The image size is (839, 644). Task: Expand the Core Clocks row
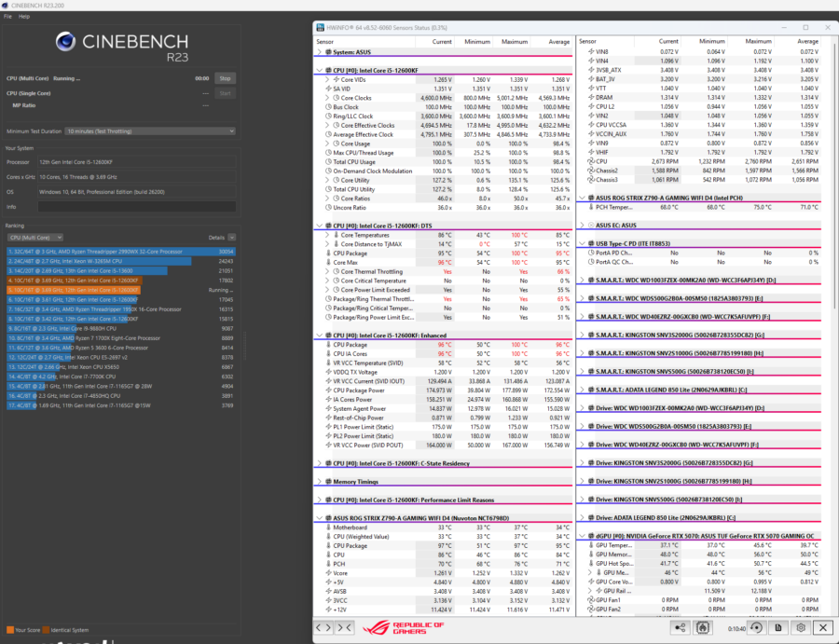(327, 98)
